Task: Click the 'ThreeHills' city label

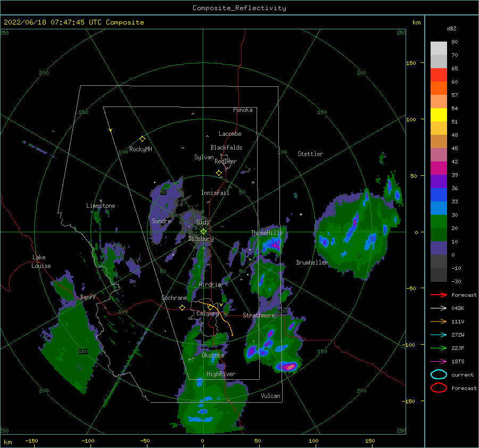Action: (x=267, y=233)
